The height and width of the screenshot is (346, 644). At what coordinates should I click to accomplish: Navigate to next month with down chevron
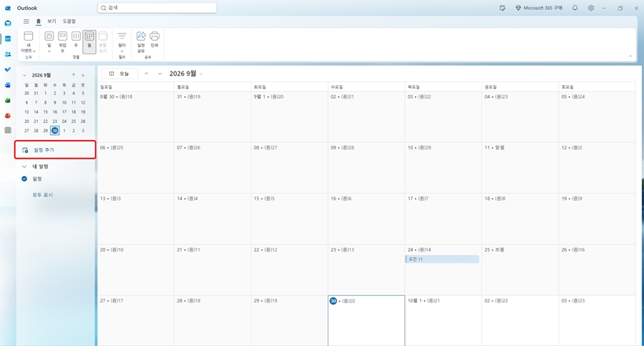click(160, 74)
